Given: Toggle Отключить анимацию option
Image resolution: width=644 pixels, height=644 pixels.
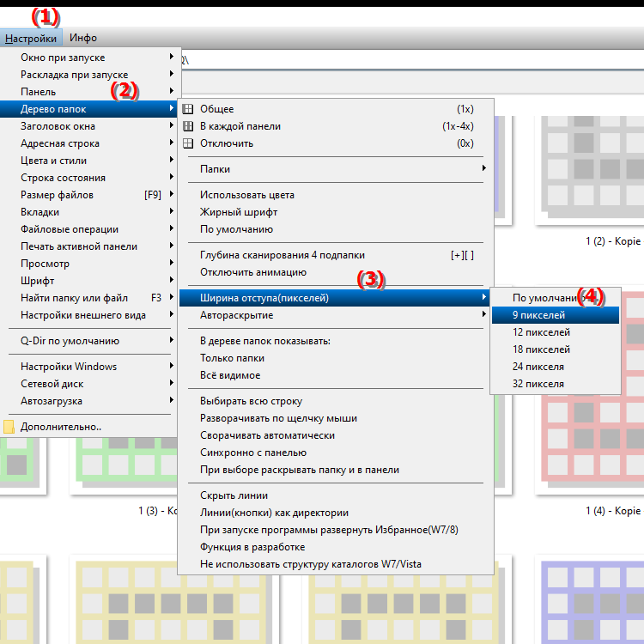Looking at the screenshot, I should click(336, 272).
